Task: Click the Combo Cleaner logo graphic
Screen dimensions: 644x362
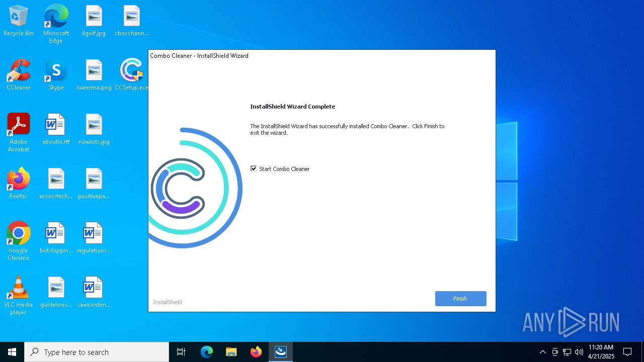Action: (195, 188)
